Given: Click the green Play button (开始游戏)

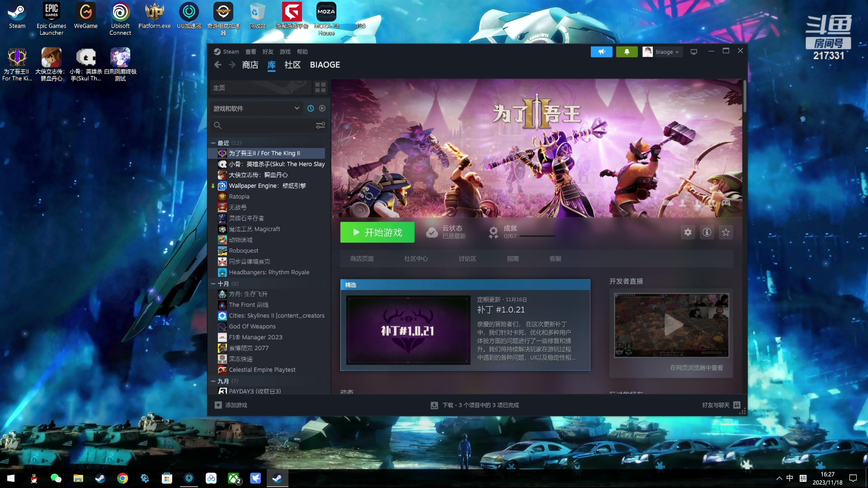Looking at the screenshot, I should pyautogui.click(x=377, y=232).
